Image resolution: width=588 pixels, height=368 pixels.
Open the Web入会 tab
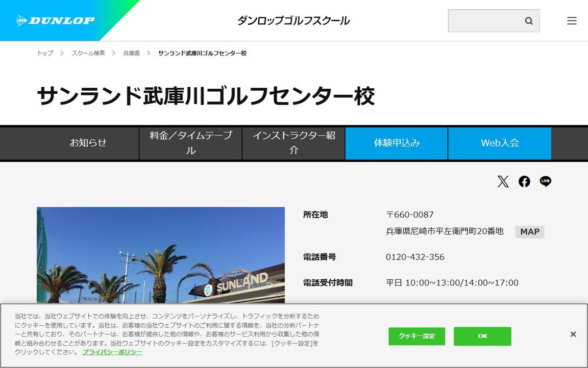tap(500, 143)
